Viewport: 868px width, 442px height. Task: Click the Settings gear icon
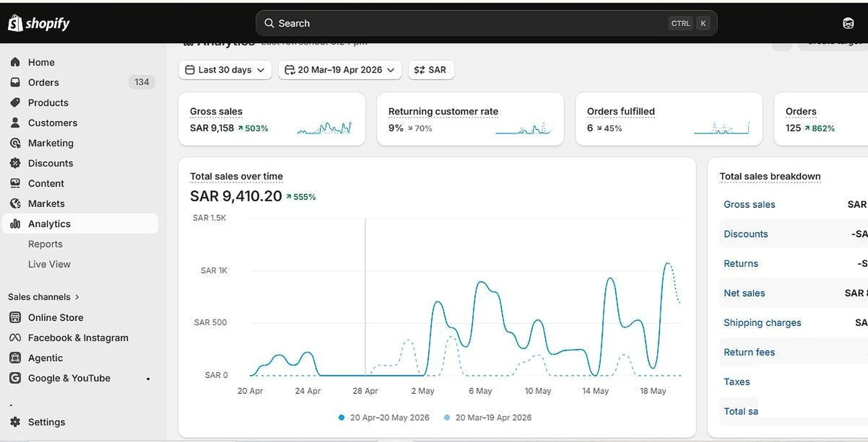15,422
